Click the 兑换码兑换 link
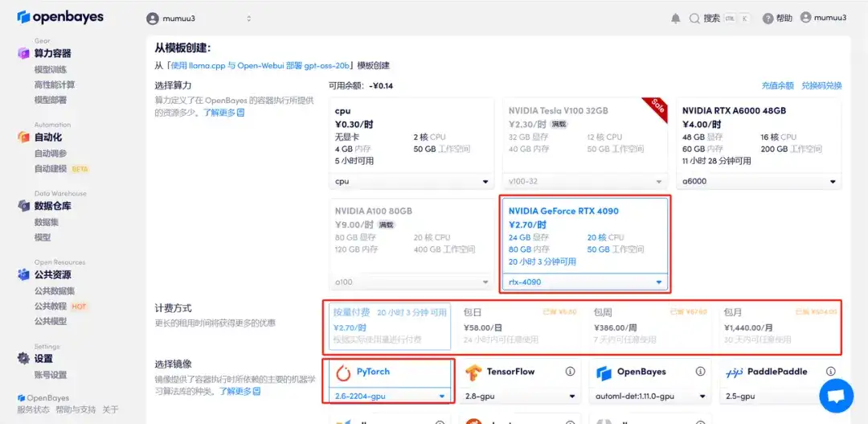 click(x=821, y=85)
